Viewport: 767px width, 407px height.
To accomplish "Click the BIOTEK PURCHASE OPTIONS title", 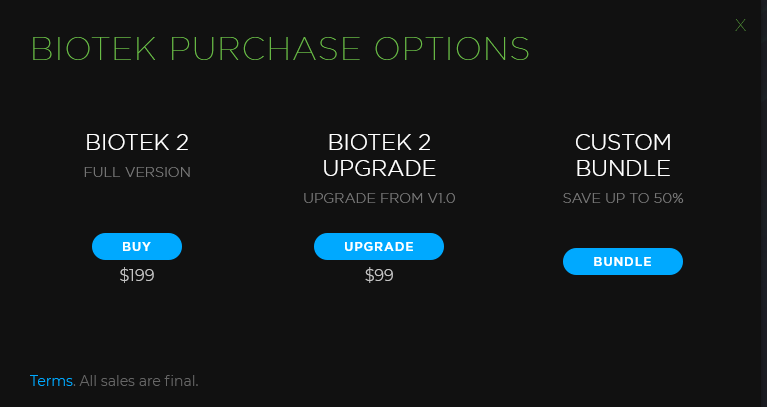I will [x=280, y=48].
